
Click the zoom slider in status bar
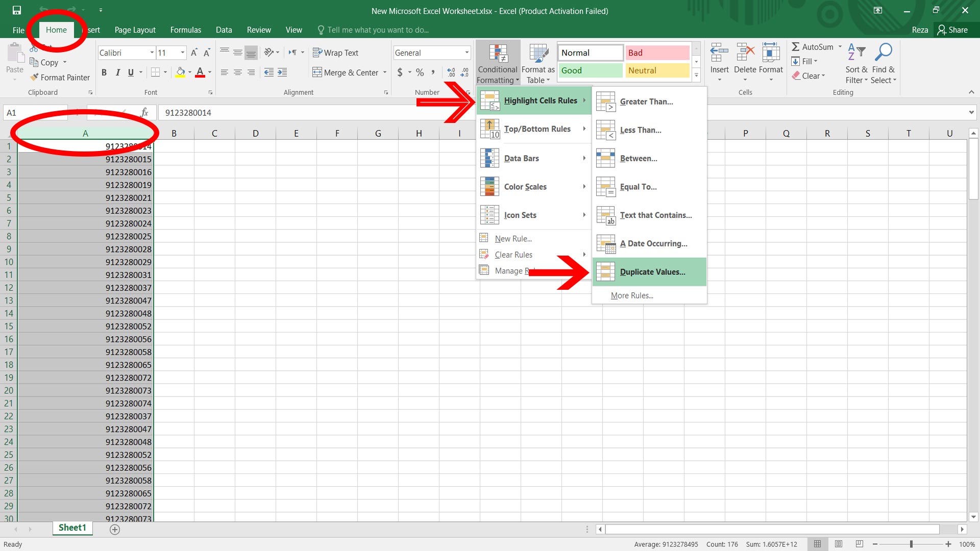911,544
